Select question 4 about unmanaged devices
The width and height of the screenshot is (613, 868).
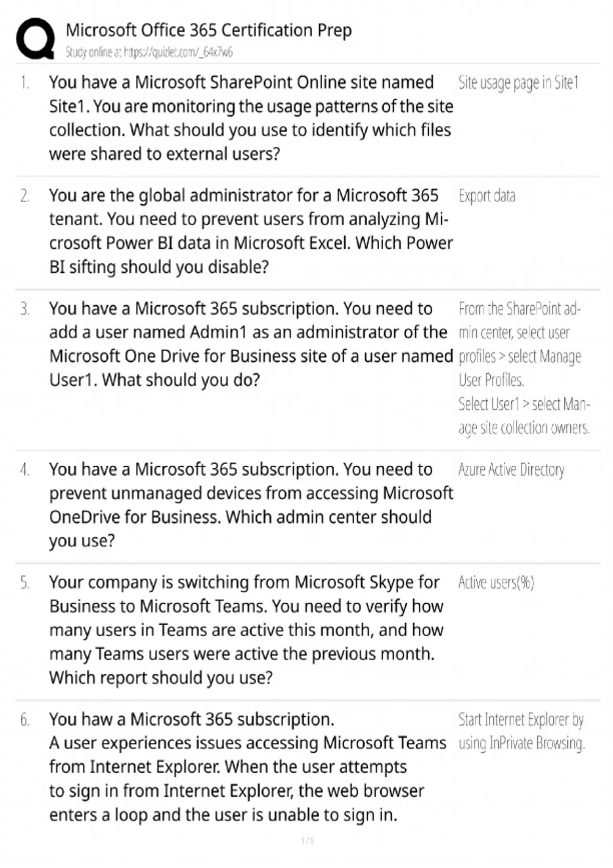(250, 505)
